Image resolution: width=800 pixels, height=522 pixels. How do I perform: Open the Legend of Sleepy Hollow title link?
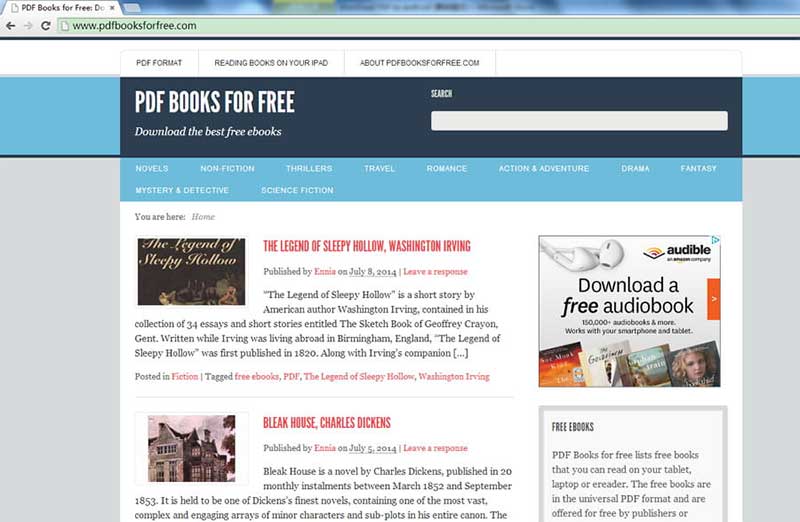coord(367,246)
